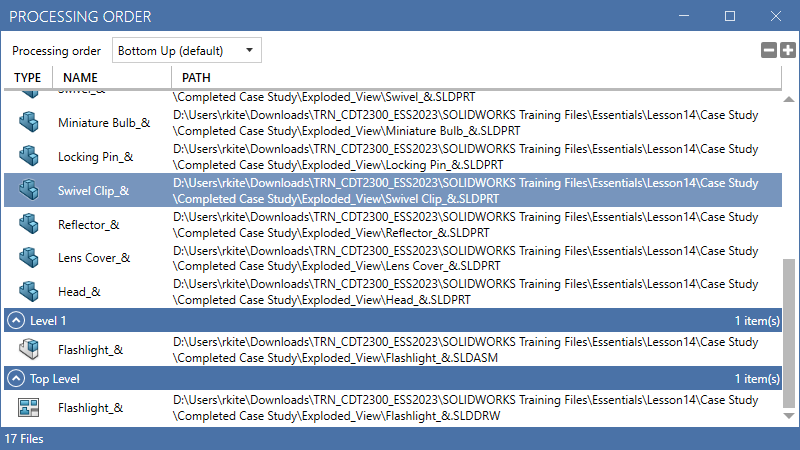Expand all groups with plus button

pyautogui.click(x=788, y=50)
